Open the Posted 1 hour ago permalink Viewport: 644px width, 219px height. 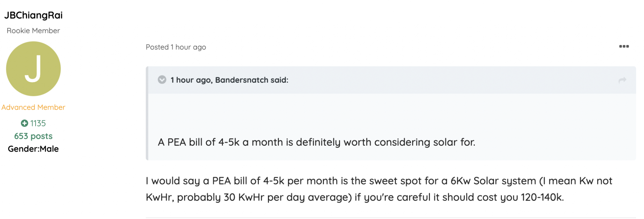pos(176,47)
